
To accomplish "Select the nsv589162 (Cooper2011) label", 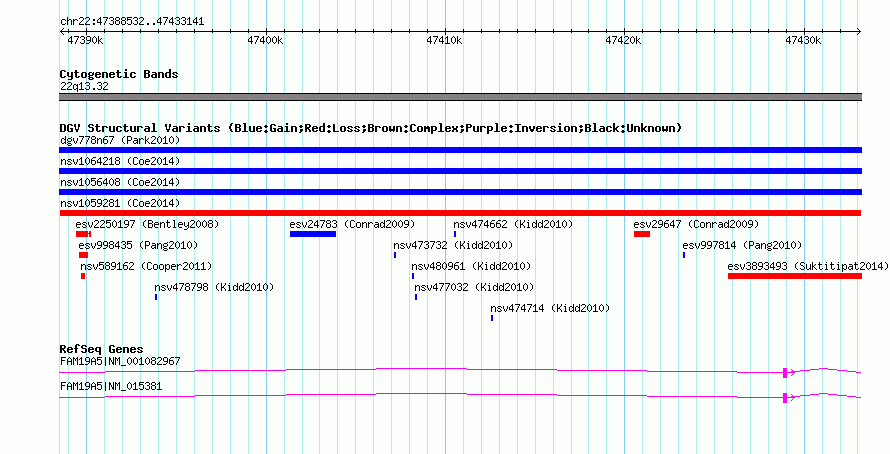I will pos(146,266).
